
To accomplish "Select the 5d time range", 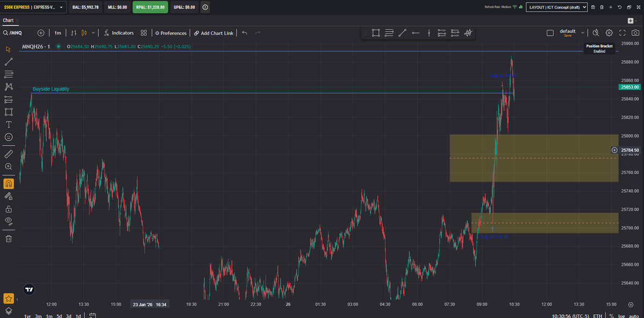I will (60, 315).
